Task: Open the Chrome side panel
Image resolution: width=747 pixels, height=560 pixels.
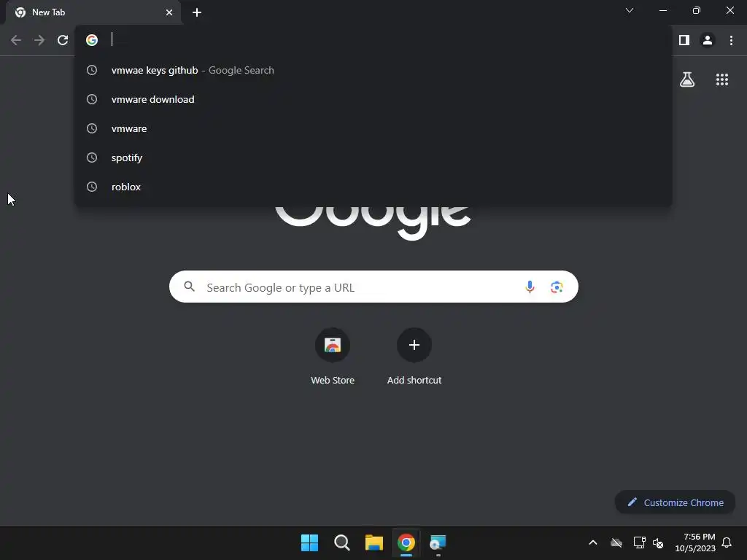Action: click(x=684, y=40)
